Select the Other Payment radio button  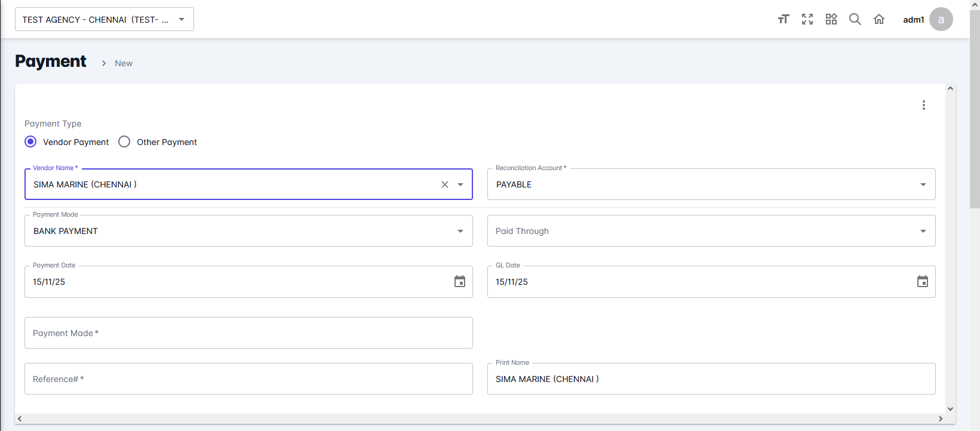124,141
